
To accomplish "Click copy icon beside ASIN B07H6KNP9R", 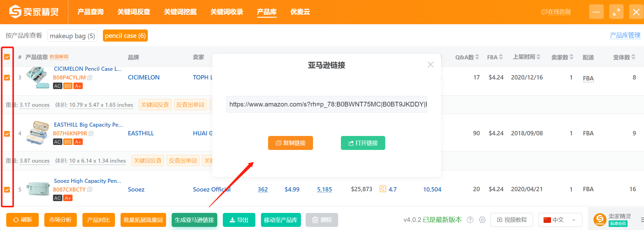I will 91,133.
